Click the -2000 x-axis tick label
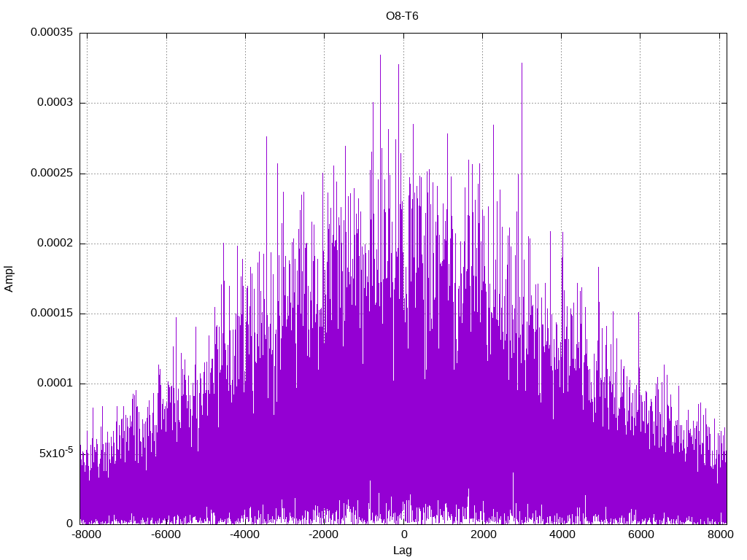This screenshot has width=747, height=560. (x=323, y=534)
